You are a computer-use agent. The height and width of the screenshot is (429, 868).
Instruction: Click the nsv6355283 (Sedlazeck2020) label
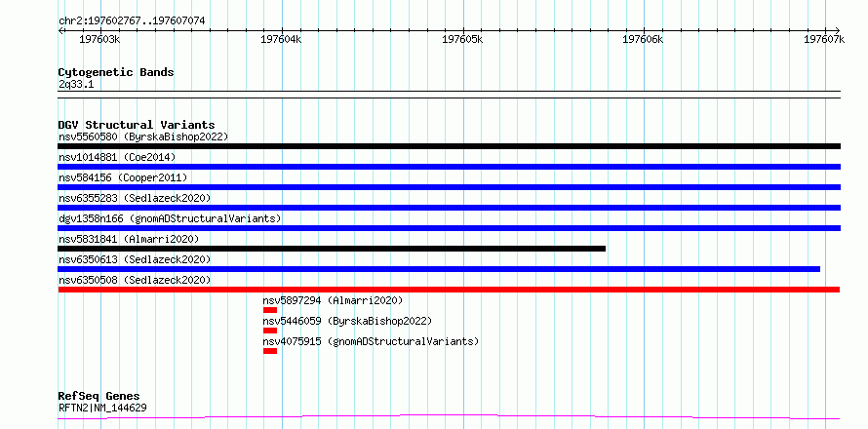(135, 198)
